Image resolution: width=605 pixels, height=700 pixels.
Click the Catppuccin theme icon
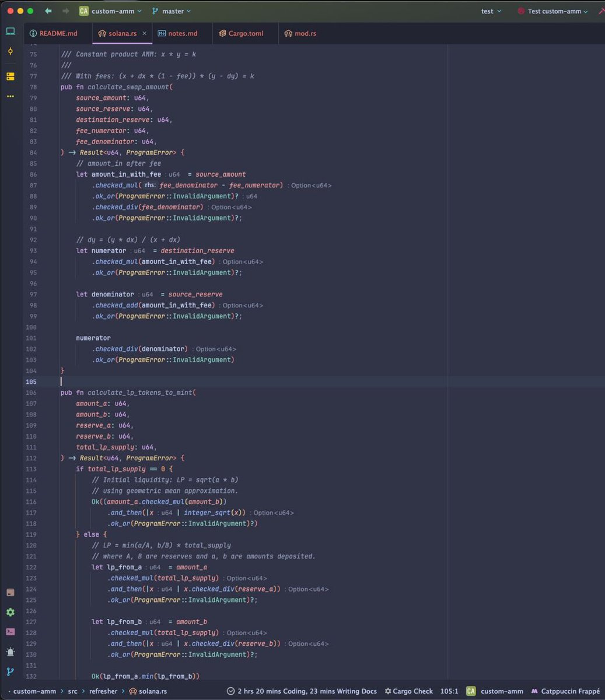click(x=535, y=691)
